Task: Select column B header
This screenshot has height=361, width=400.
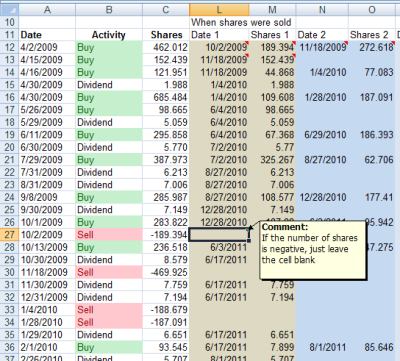Action: (x=109, y=10)
